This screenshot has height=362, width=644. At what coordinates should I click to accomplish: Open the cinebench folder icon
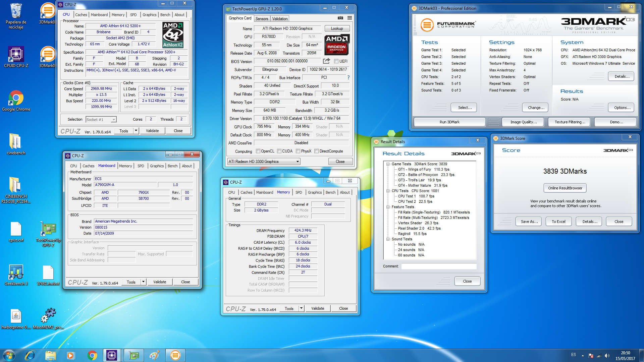click(x=16, y=144)
